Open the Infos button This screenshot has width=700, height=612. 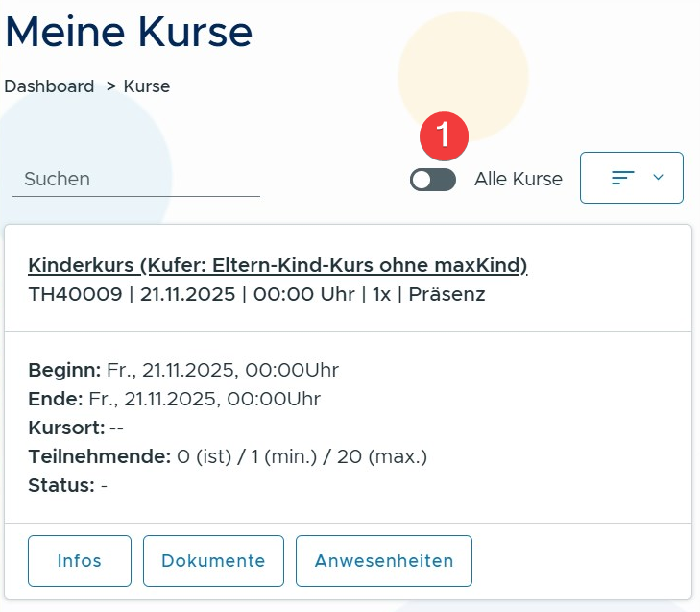pos(80,561)
